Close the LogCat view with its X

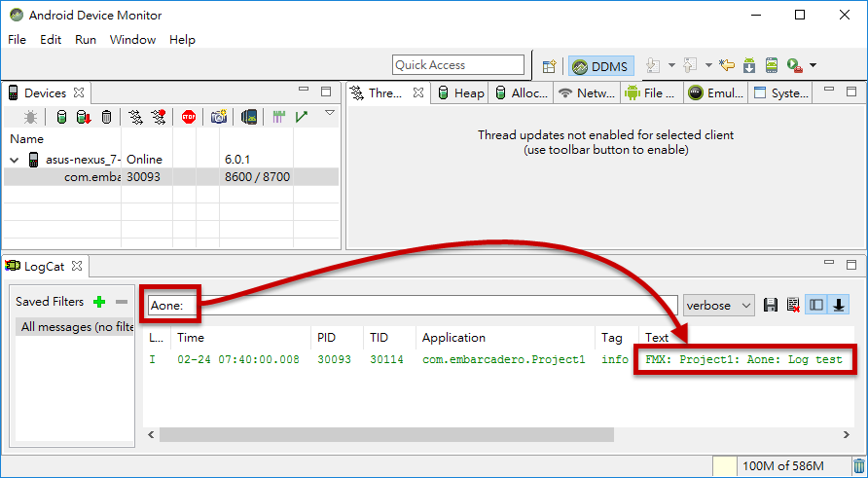click(x=77, y=266)
